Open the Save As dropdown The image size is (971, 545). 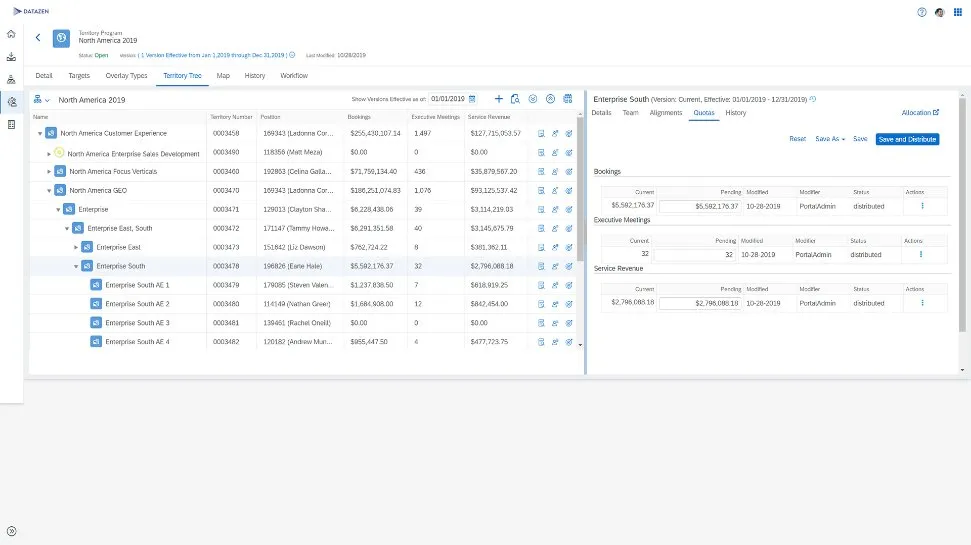point(830,139)
